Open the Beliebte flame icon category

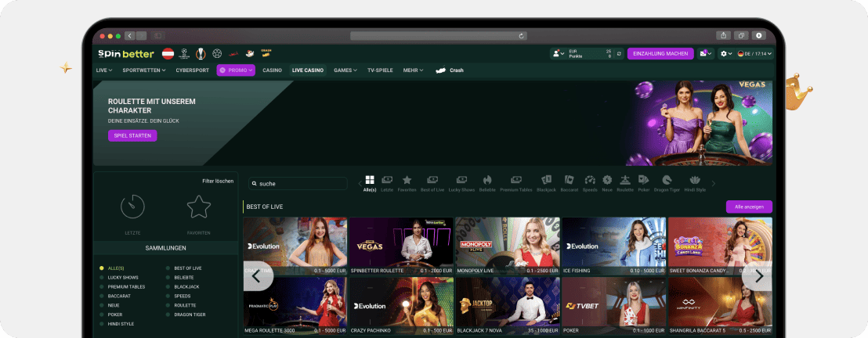(487, 181)
